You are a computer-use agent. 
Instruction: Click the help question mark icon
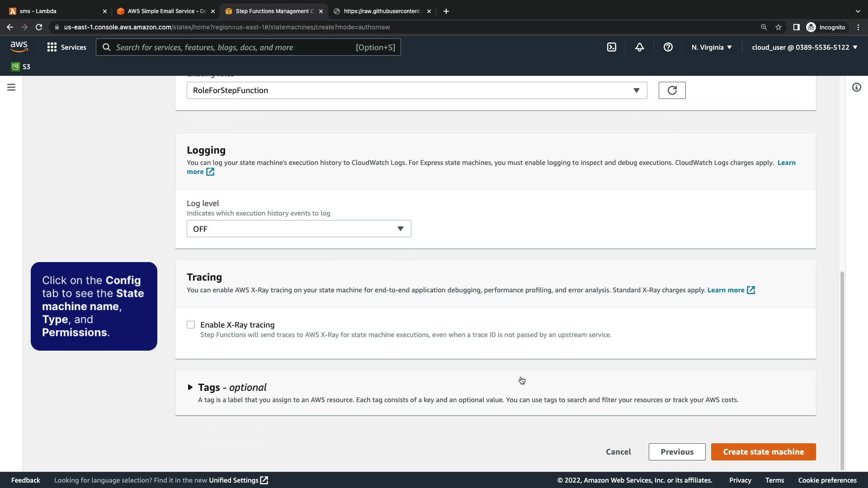click(668, 47)
